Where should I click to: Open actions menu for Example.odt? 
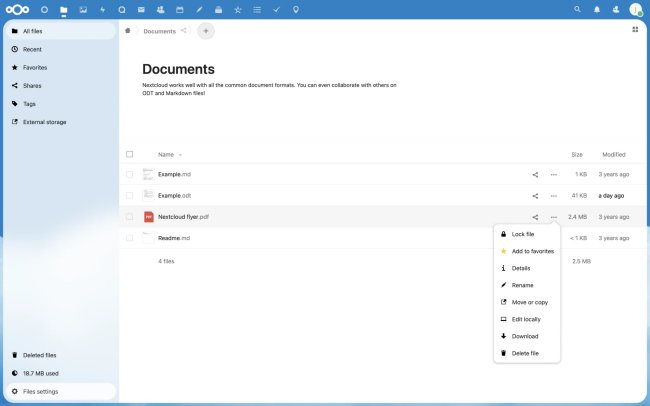click(554, 196)
